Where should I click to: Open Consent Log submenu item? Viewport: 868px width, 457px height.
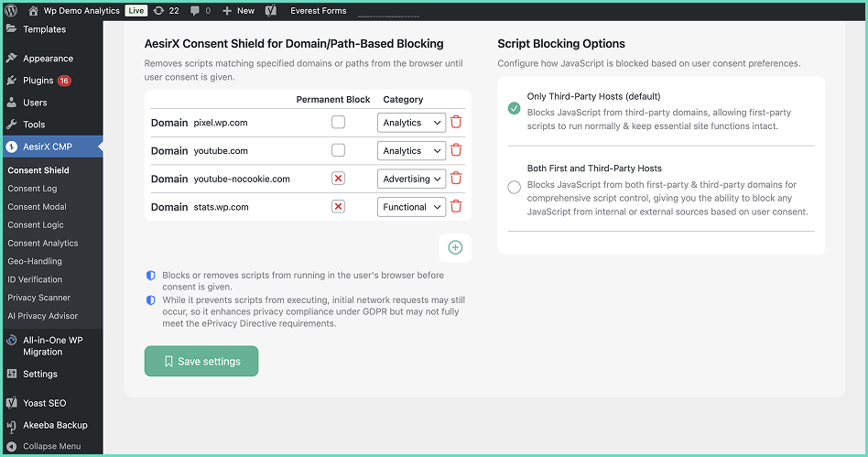[x=32, y=189]
